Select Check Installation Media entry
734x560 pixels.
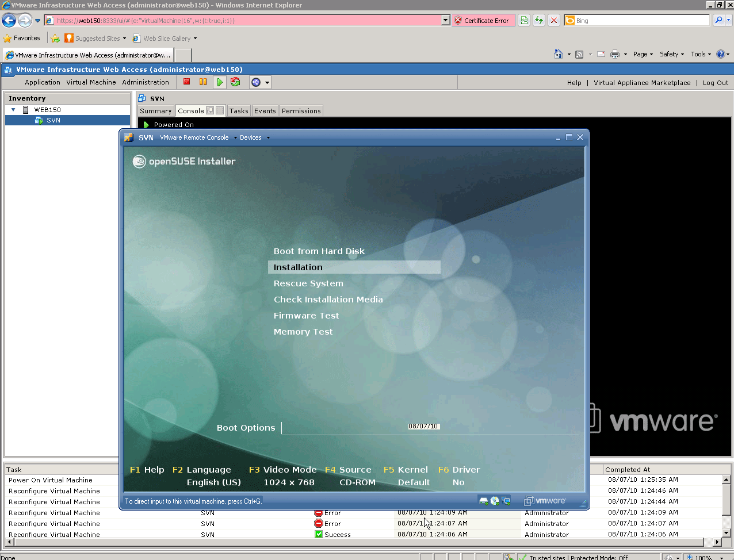[328, 300]
